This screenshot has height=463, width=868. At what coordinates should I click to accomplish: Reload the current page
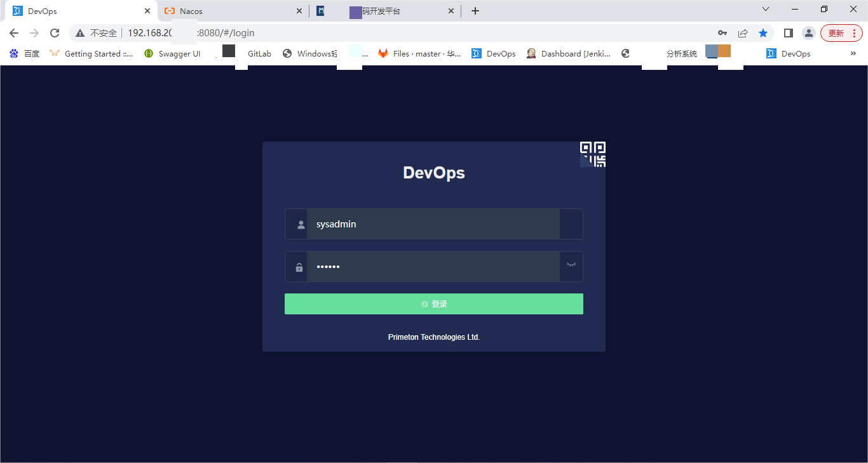point(55,33)
